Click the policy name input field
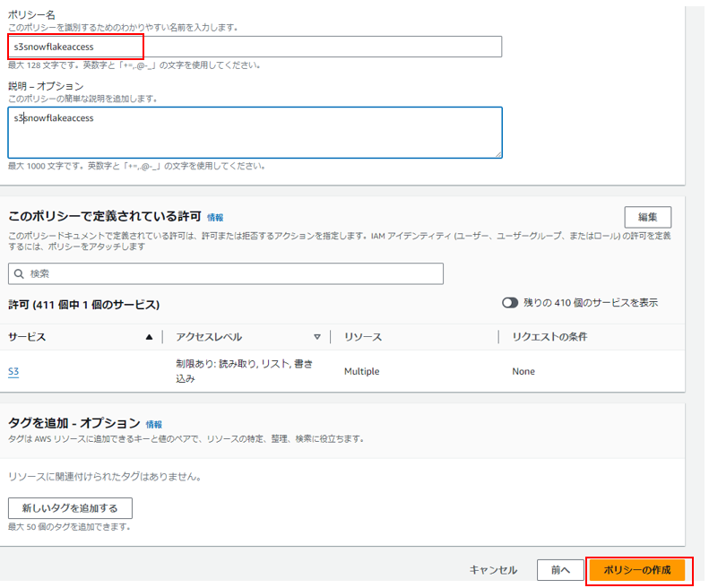This screenshot has width=709, height=588. point(255,47)
